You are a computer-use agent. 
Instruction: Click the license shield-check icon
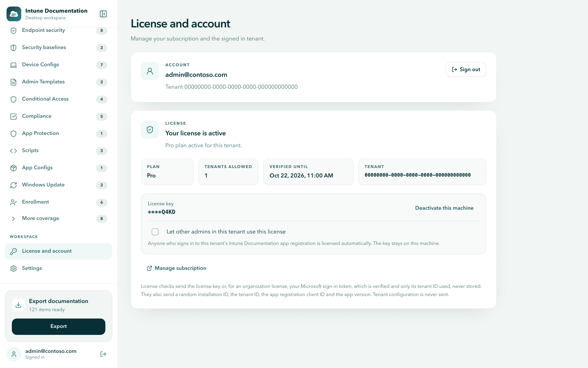[x=150, y=129]
